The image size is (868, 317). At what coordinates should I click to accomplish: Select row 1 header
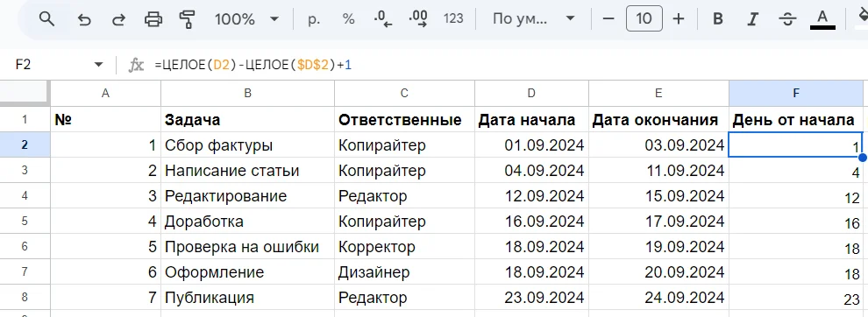(25, 119)
